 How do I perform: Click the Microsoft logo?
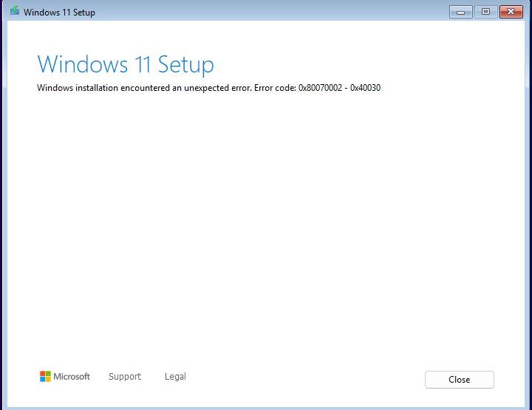tap(65, 377)
